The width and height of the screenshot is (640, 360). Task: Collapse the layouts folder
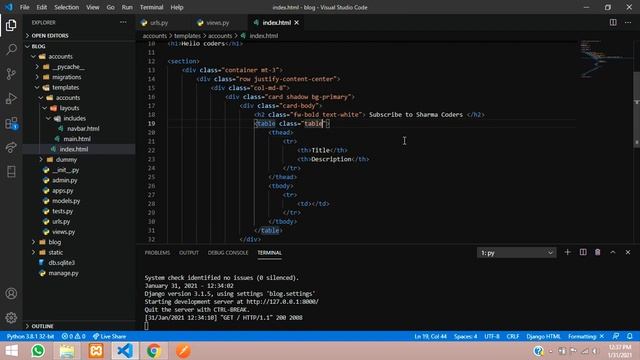[69, 108]
